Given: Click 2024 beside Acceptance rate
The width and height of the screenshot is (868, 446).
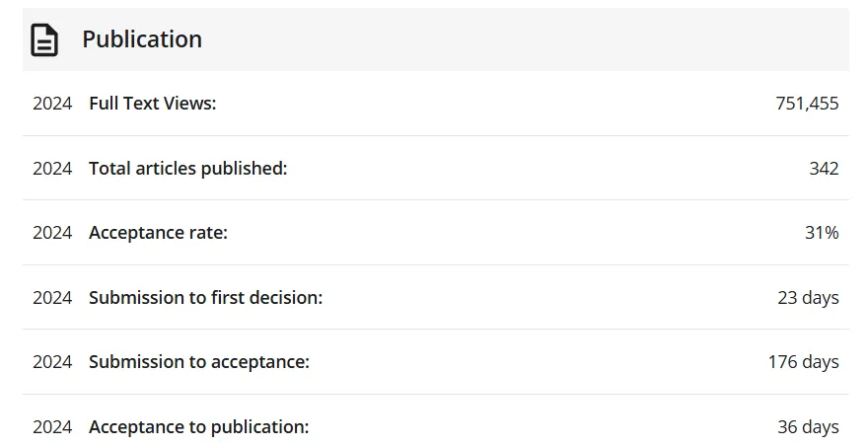Looking at the screenshot, I should click(52, 233).
